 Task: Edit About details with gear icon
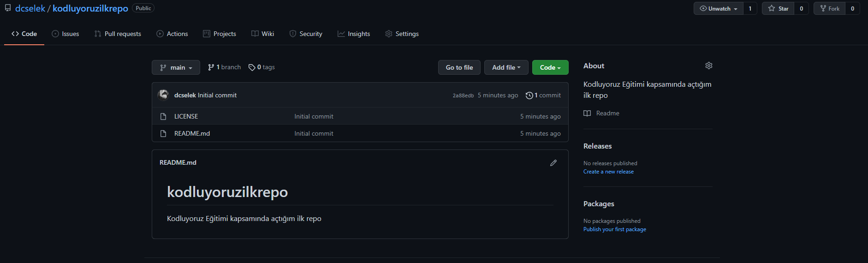coord(709,66)
